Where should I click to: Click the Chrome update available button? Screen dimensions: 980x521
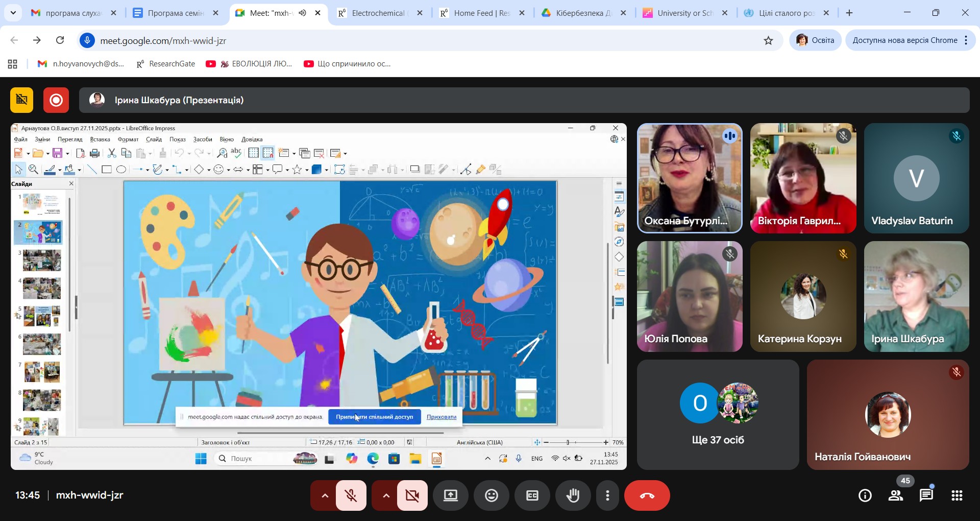coord(904,40)
